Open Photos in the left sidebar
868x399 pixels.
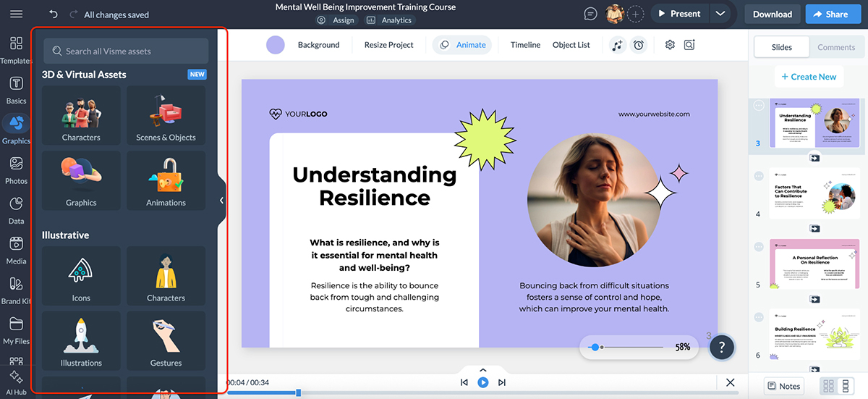[16, 170]
